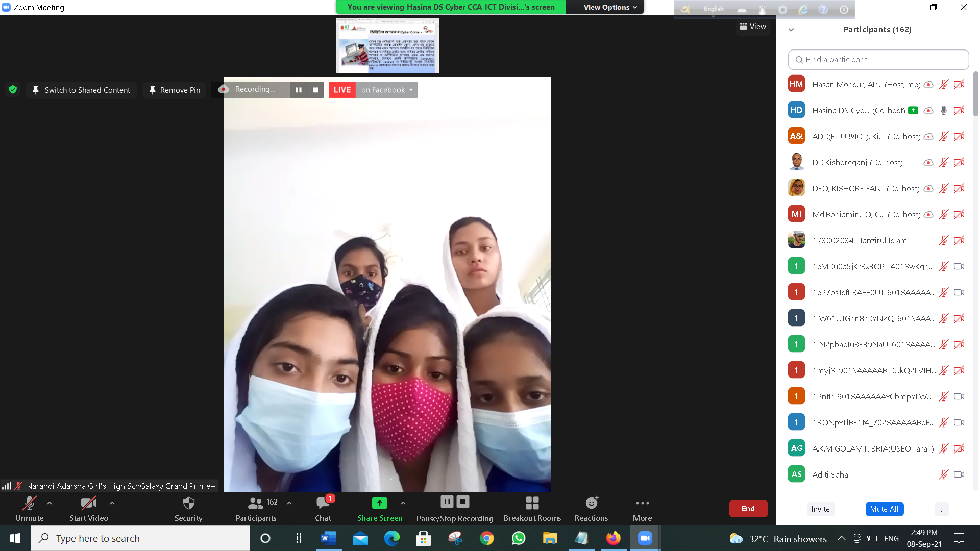
Task: Click the Windows taskbar search box
Action: [x=140, y=538]
